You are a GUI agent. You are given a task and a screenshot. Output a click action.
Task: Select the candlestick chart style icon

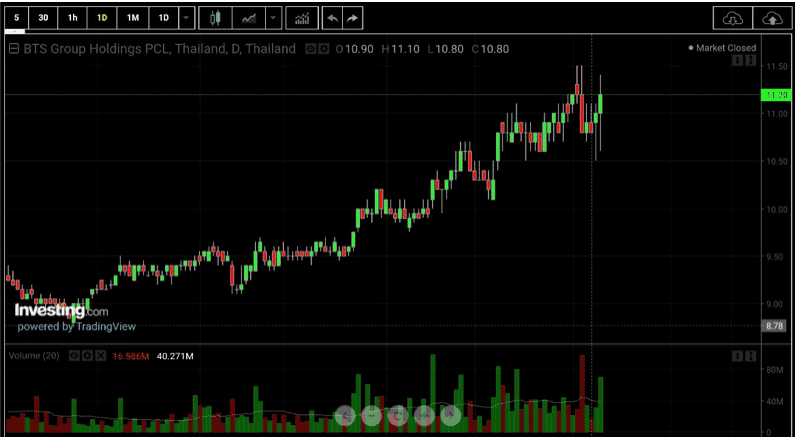215,18
